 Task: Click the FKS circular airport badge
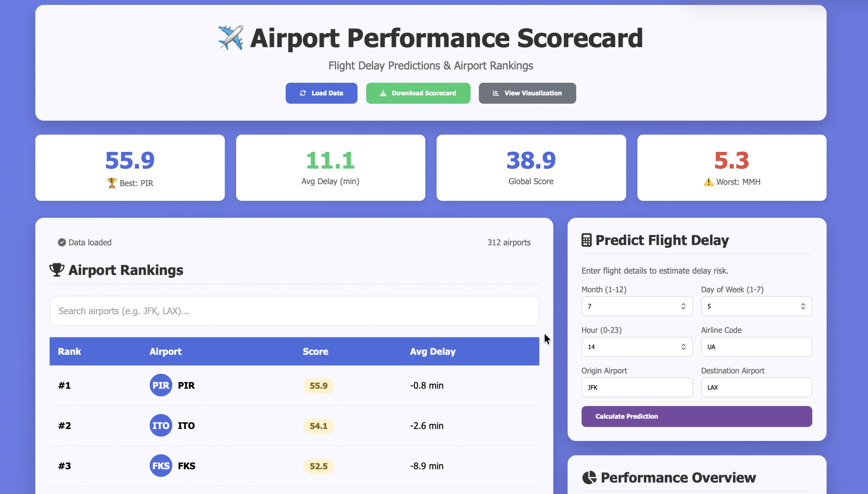[161, 466]
